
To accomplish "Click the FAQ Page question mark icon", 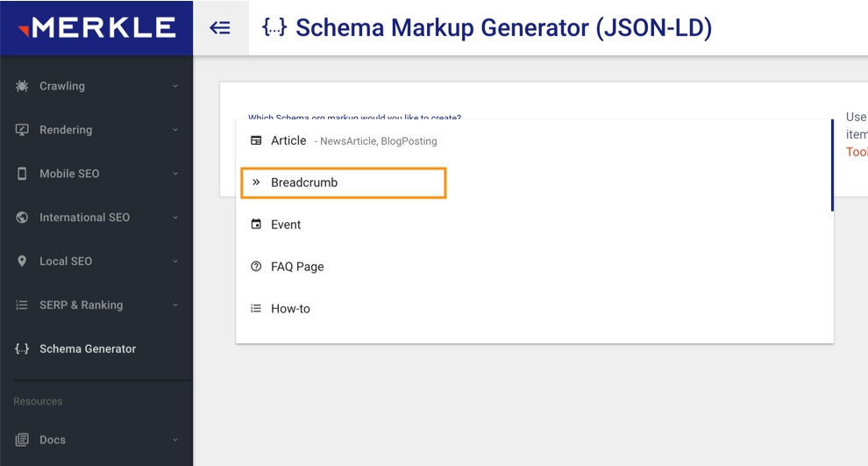I will (256, 267).
